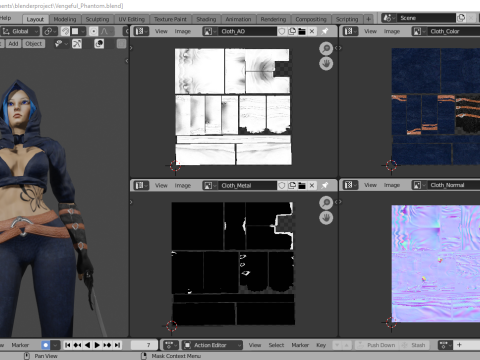Viewport: 480px width, 360px height.
Task: Browse images dropdown next to Cloth_Color
Action: click(419, 31)
